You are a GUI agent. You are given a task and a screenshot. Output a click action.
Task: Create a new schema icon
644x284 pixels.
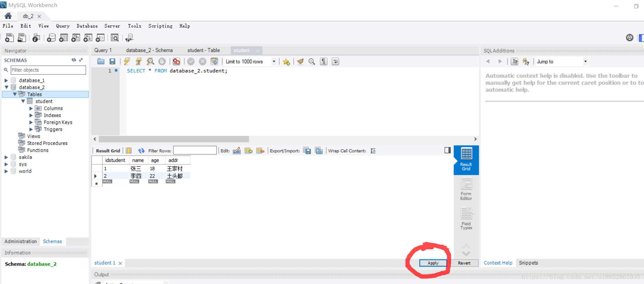point(51,38)
